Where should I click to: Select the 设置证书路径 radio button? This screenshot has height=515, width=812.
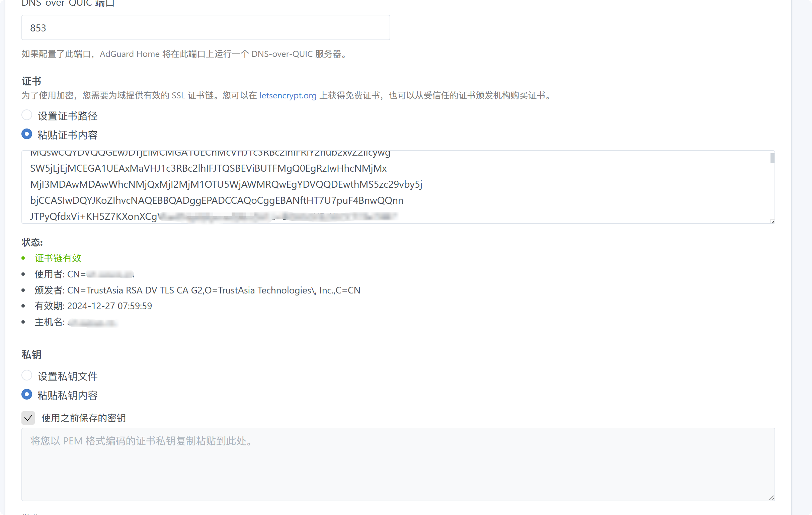pyautogui.click(x=27, y=115)
